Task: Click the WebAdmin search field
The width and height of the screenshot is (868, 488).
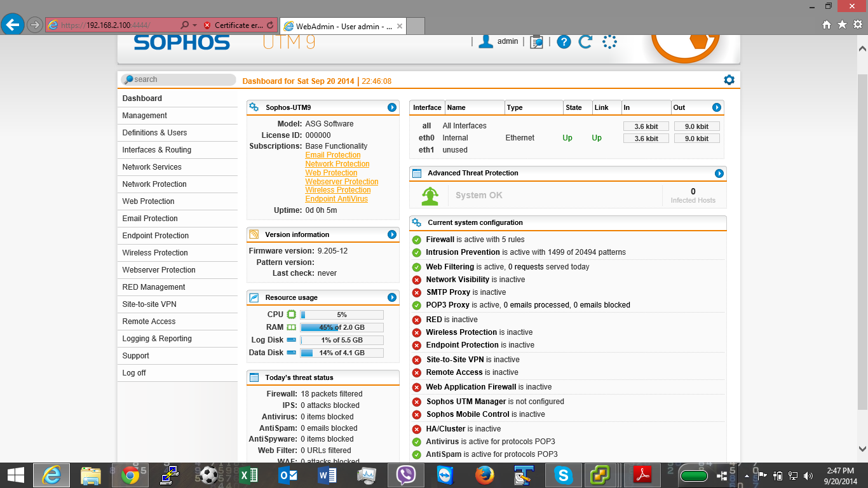Action: click(179, 79)
